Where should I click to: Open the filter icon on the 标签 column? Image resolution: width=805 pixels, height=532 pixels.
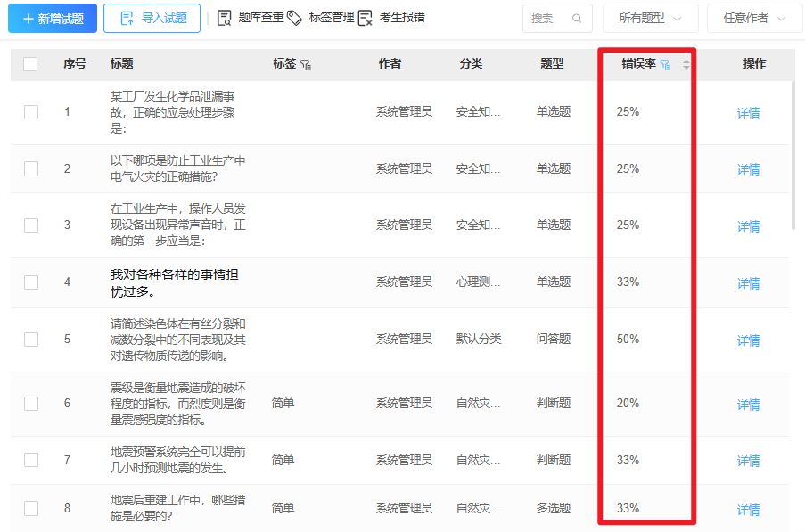click(x=305, y=64)
